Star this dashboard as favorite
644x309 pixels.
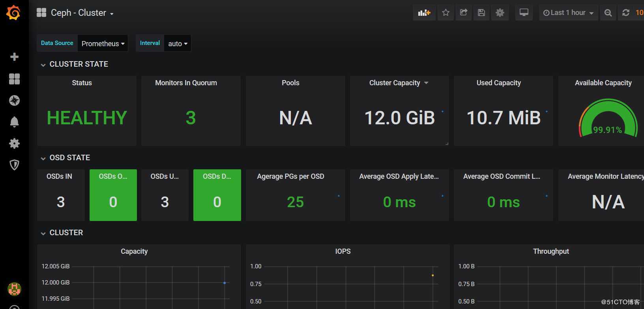[x=446, y=13]
